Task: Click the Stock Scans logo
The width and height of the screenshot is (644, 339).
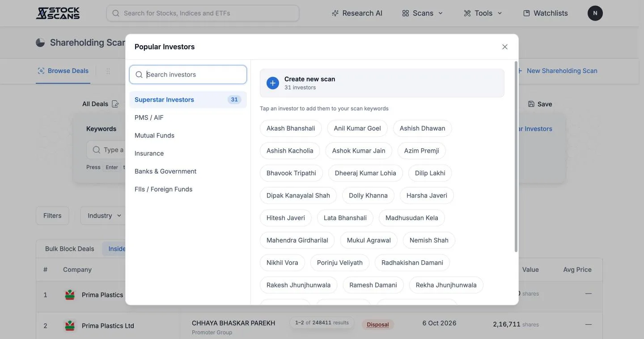Action: 58,13
